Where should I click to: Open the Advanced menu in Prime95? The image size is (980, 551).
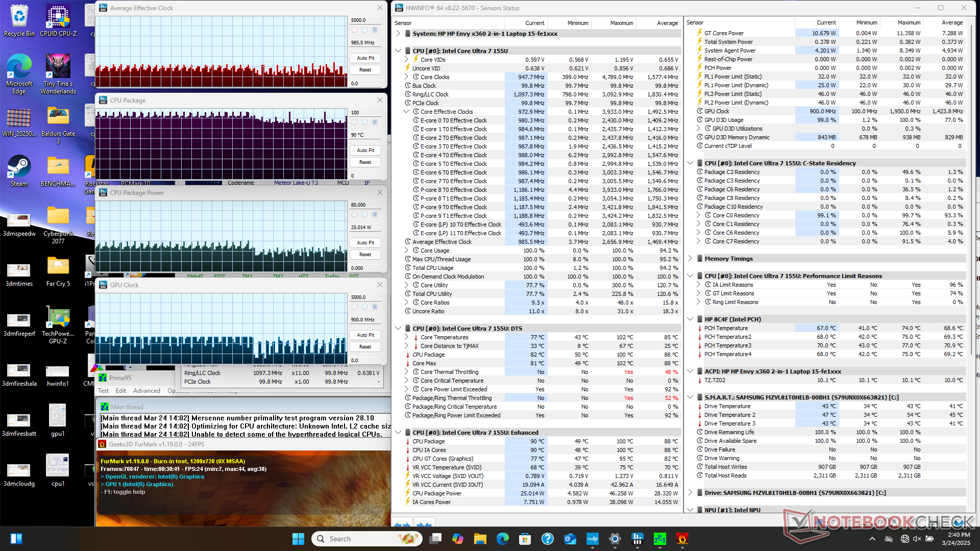click(146, 391)
